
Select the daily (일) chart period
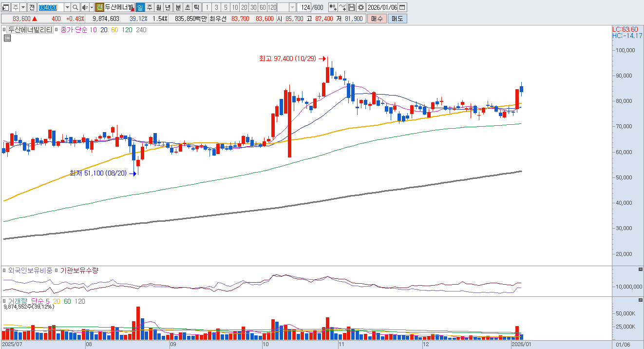tap(140, 7)
